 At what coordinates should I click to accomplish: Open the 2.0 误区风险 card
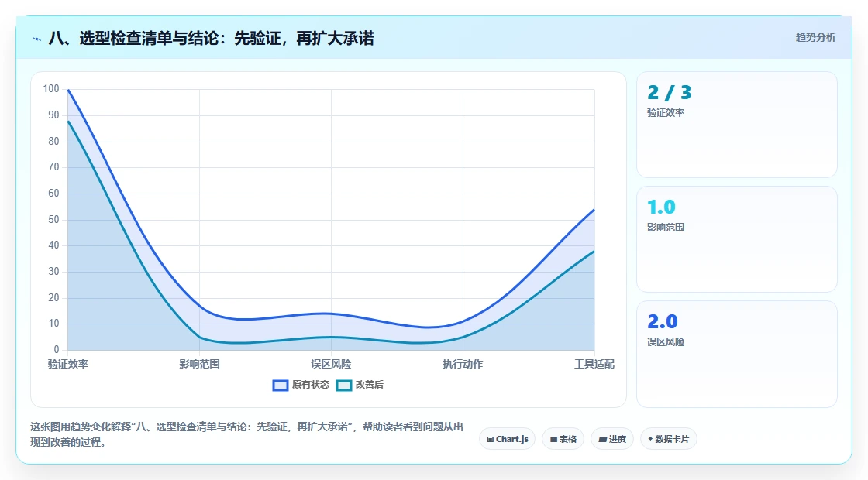coord(736,354)
